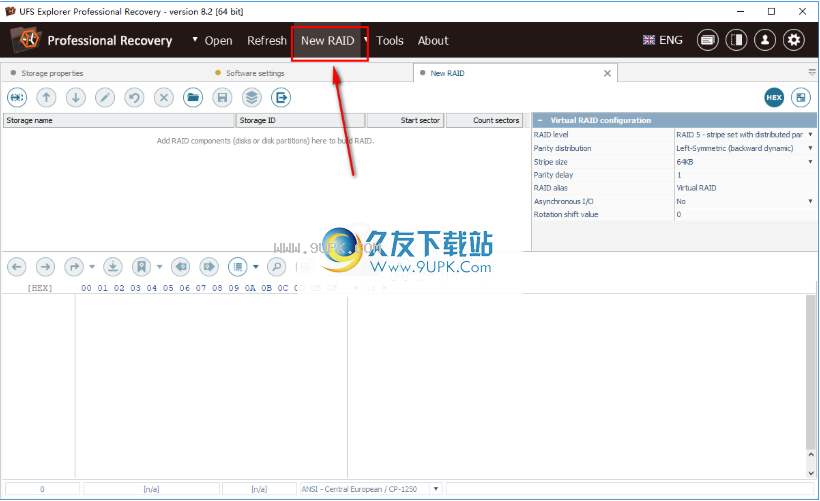Click the stacked layers icon
This screenshot has height=501, width=820.
pyautogui.click(x=252, y=97)
